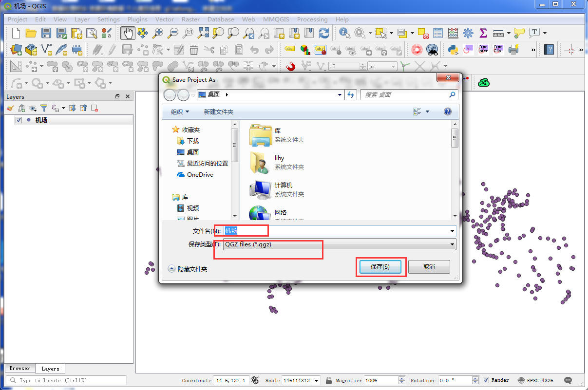This screenshot has height=390, width=588.
Task: Filter legend using the funnel icon
Action: pyautogui.click(x=44, y=108)
